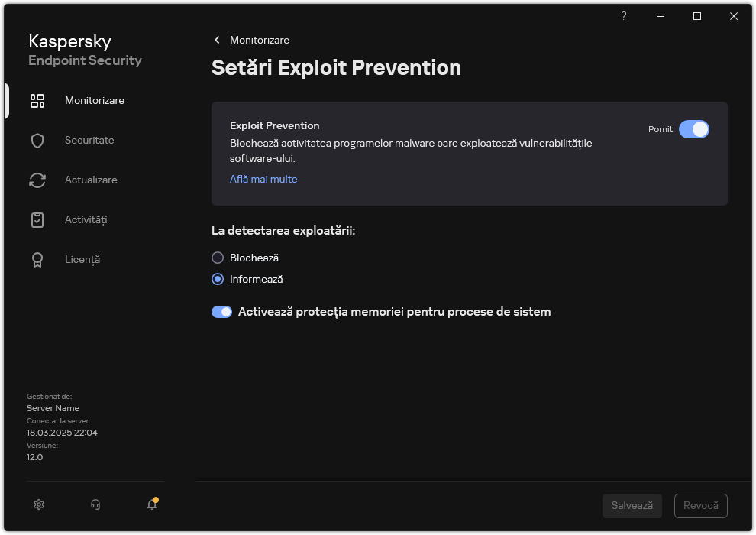Open support via the headset icon
The image size is (756, 535).
(95, 504)
